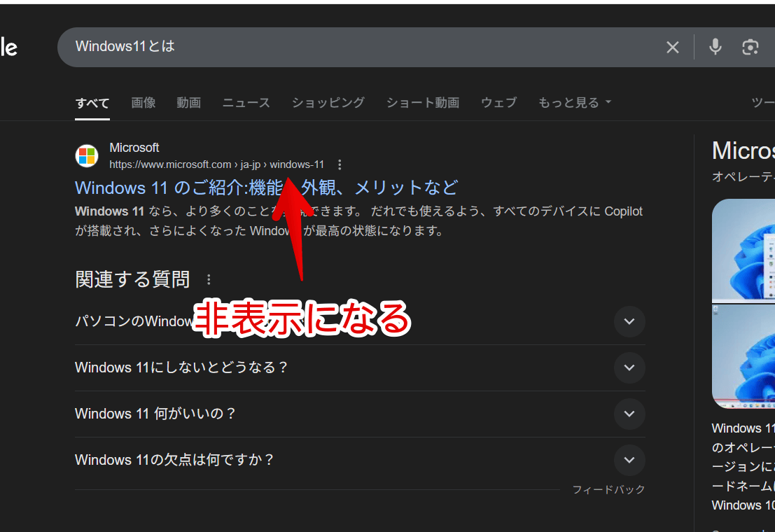Open image search via camera lens icon
The height and width of the screenshot is (532, 775).
tap(750, 48)
